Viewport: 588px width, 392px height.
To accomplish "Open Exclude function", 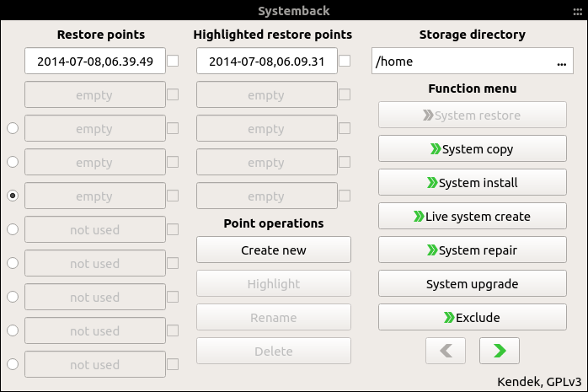I will point(472,317).
